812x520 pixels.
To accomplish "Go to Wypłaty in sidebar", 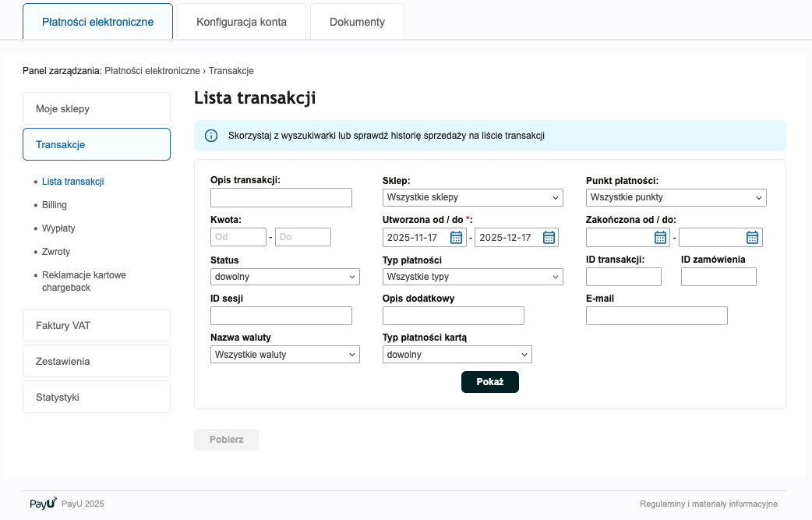I will [58, 228].
